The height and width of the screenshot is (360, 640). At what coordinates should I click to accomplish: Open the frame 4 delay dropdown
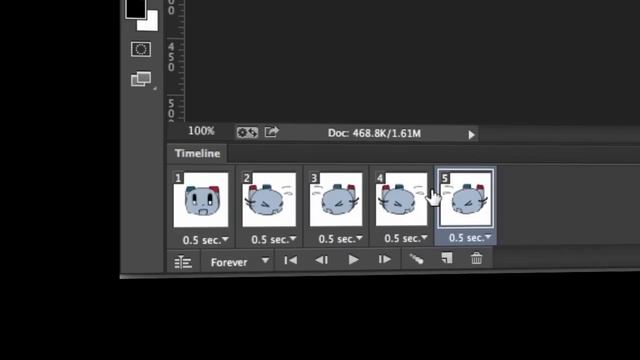point(406,238)
